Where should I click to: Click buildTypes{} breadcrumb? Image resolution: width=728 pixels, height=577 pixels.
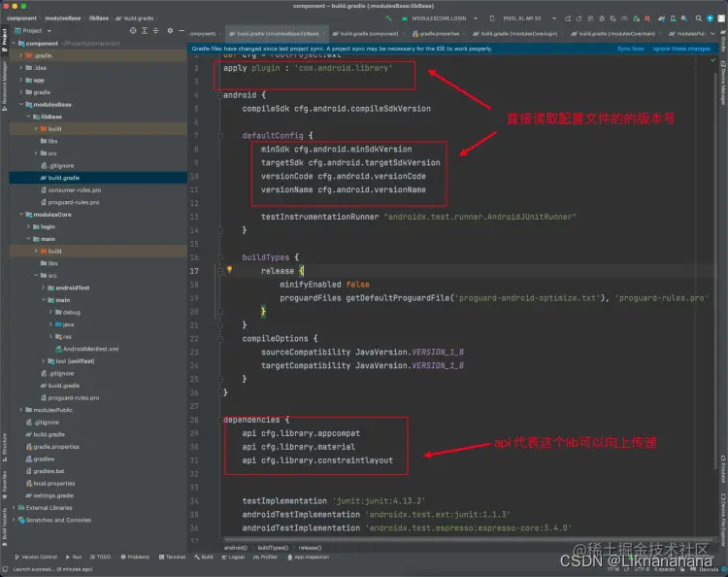(x=273, y=548)
